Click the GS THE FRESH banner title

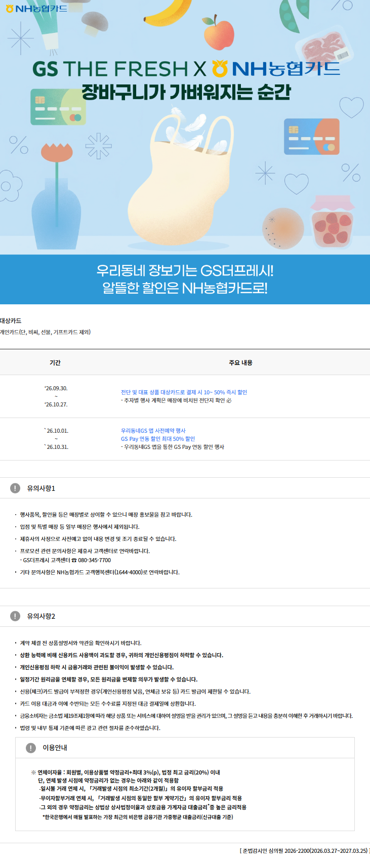pos(186,69)
